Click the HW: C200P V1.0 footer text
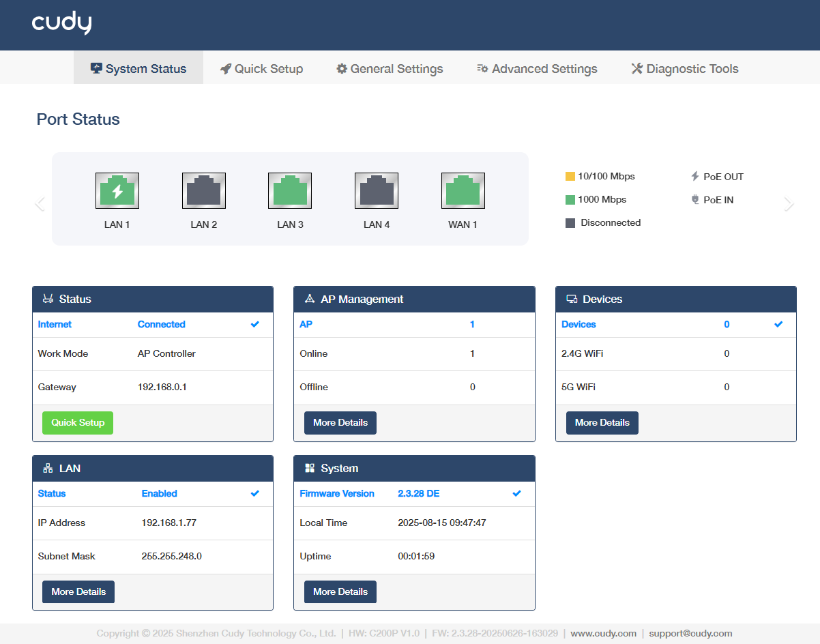The width and height of the screenshot is (820, 644). (x=384, y=633)
